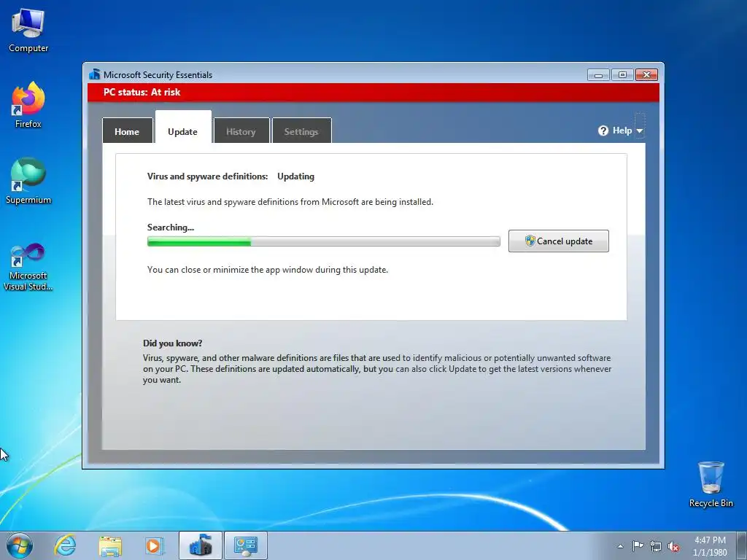Click the green update progress bar

(x=323, y=241)
